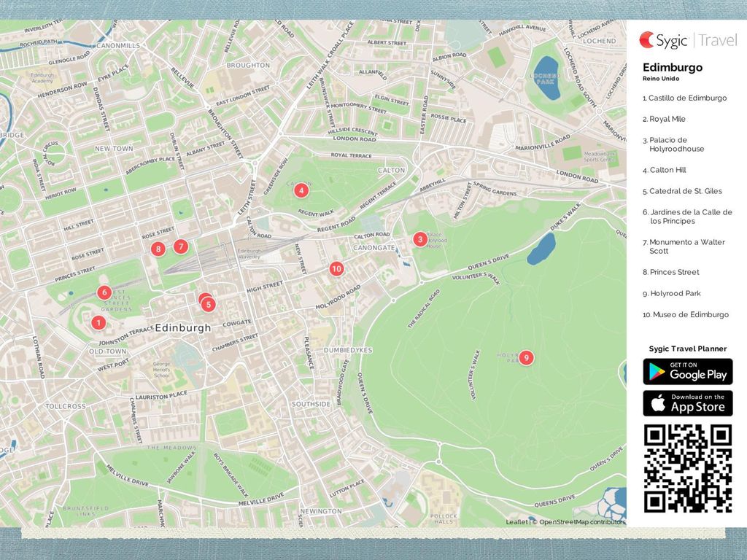The image size is (747, 560).
Task: Click the 'CALTON' area label
Action: 392,170
